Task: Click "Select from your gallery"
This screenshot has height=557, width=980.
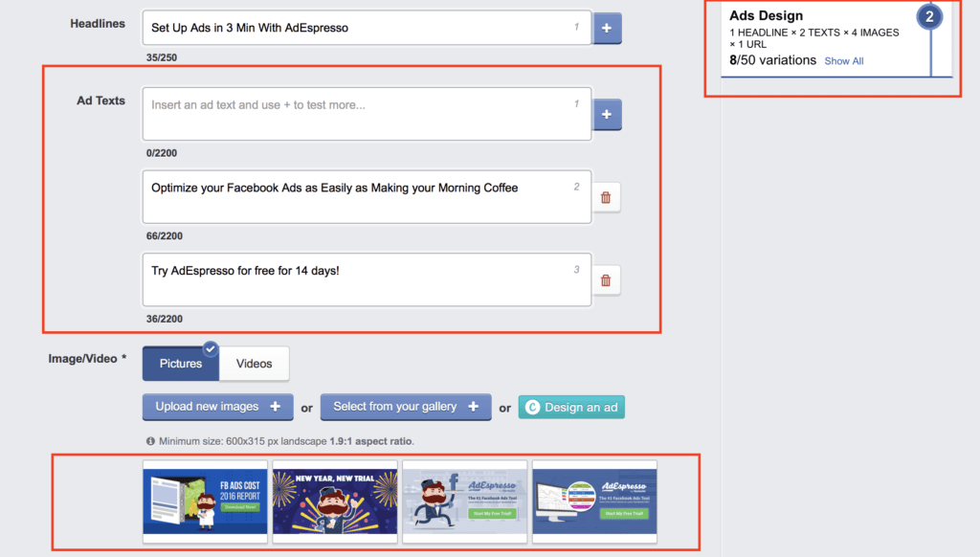Action: pos(406,407)
